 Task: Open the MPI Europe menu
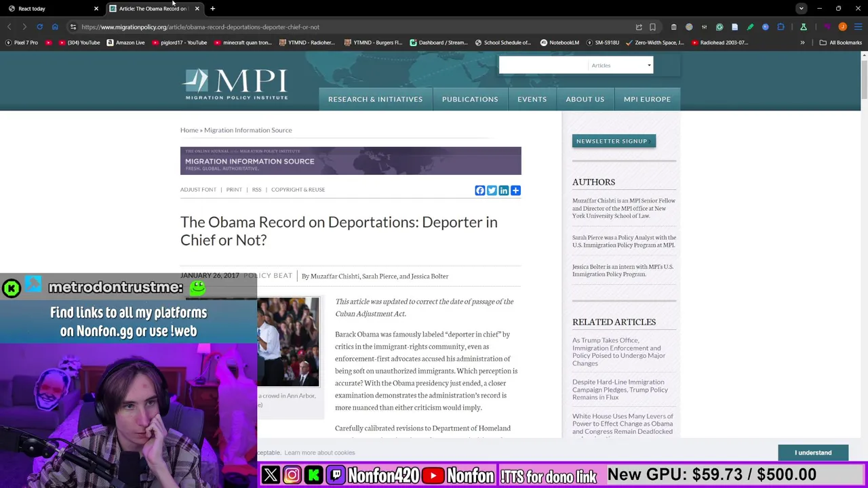647,99
